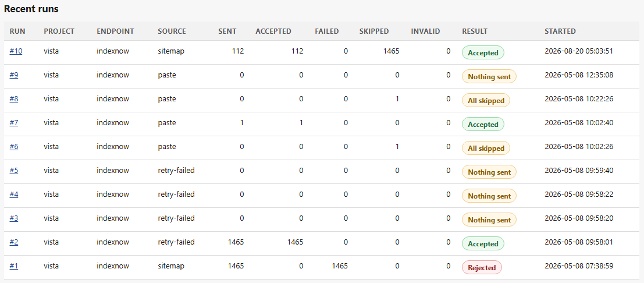This screenshot has width=644, height=283.
Task: Open run #6 link
Action: [14, 147]
